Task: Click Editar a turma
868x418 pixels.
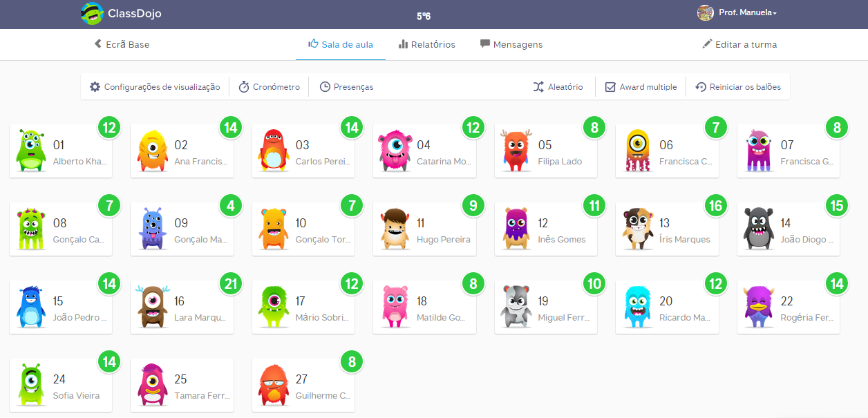Action: [x=739, y=44]
